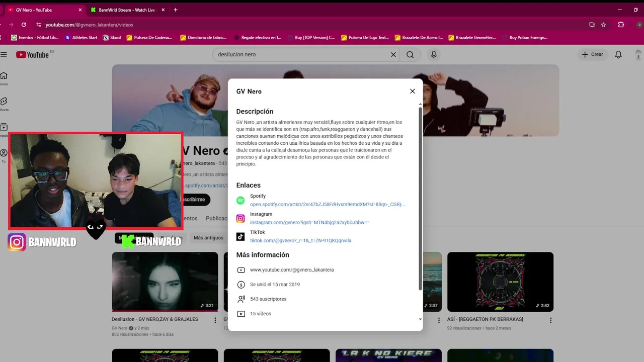
Task: Click the www.youtube.com/@gvnero_lakantera text
Action: tap(292, 270)
